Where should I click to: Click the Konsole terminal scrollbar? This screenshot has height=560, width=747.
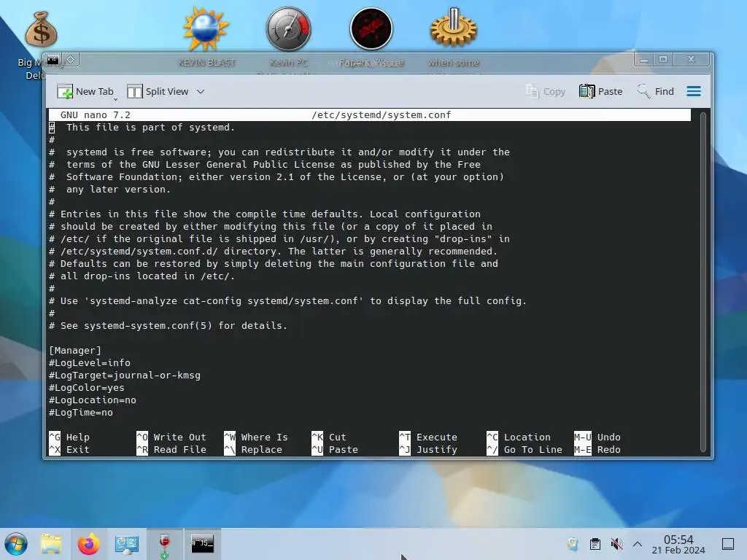click(x=703, y=281)
